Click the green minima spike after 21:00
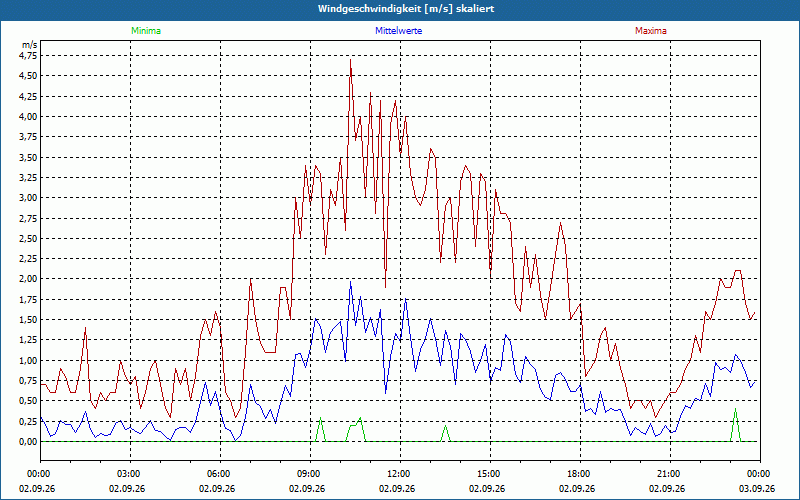This screenshot has height=500, width=800. point(735,426)
